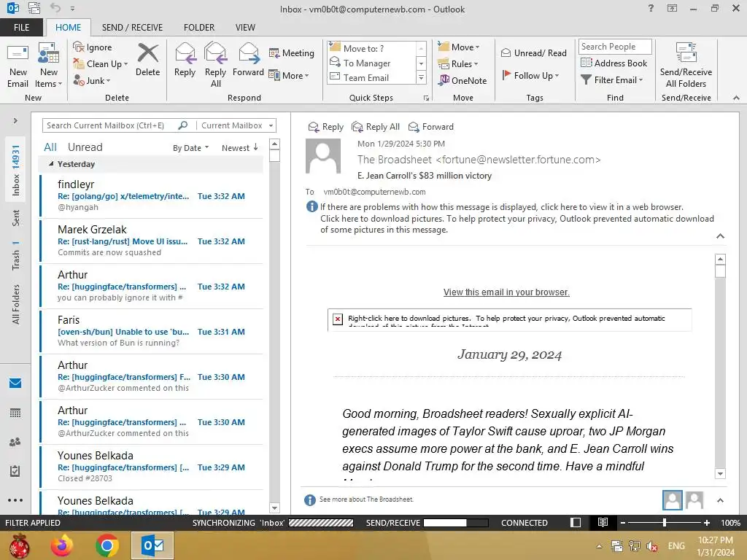The height and width of the screenshot is (560, 747).
Task: Open the Inbox 14931 folder
Action: coord(16,170)
